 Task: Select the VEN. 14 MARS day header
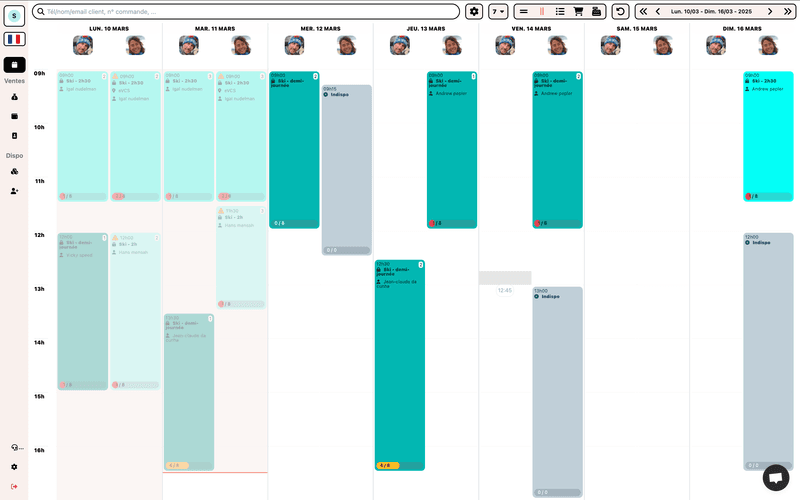point(531,29)
